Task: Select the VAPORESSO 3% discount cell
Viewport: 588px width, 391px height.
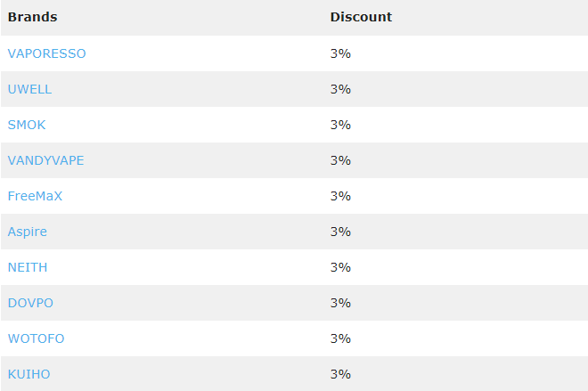Action: 340,53
